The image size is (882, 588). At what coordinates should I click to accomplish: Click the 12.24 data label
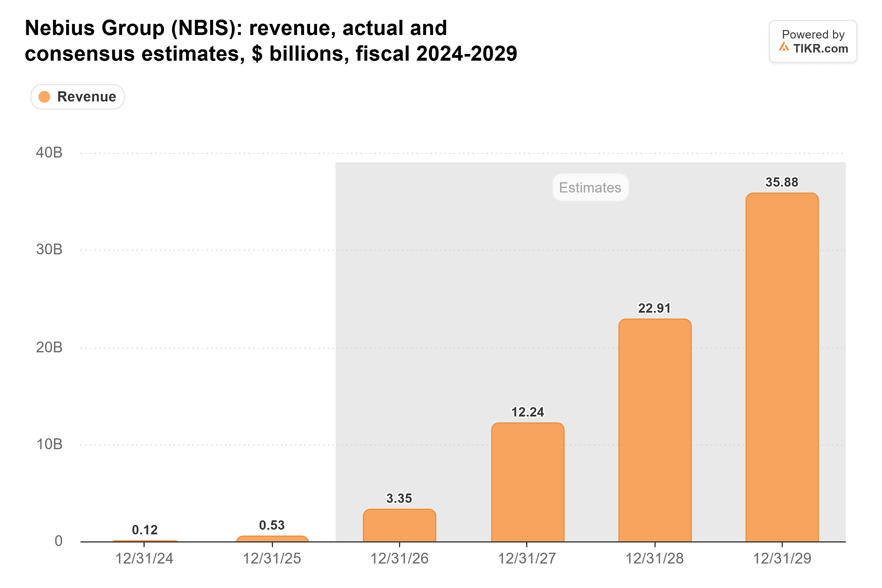(x=528, y=412)
